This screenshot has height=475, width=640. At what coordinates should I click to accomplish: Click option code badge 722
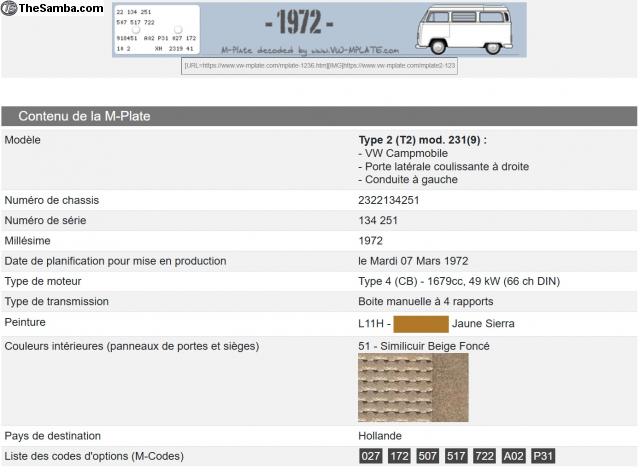pyautogui.click(x=485, y=456)
